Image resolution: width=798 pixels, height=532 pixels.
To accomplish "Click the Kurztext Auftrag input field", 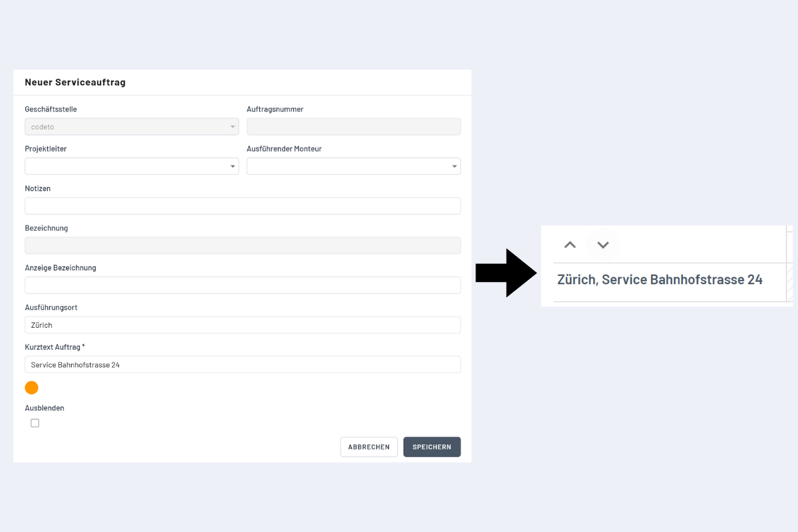I will (242, 364).
